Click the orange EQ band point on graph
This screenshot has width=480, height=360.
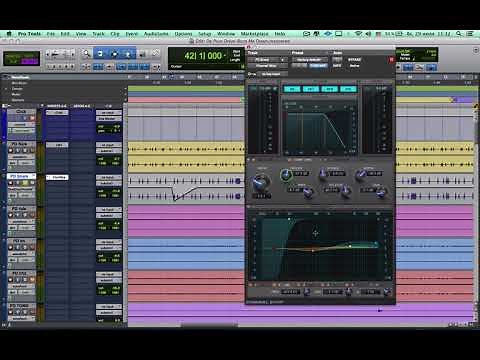(313, 250)
